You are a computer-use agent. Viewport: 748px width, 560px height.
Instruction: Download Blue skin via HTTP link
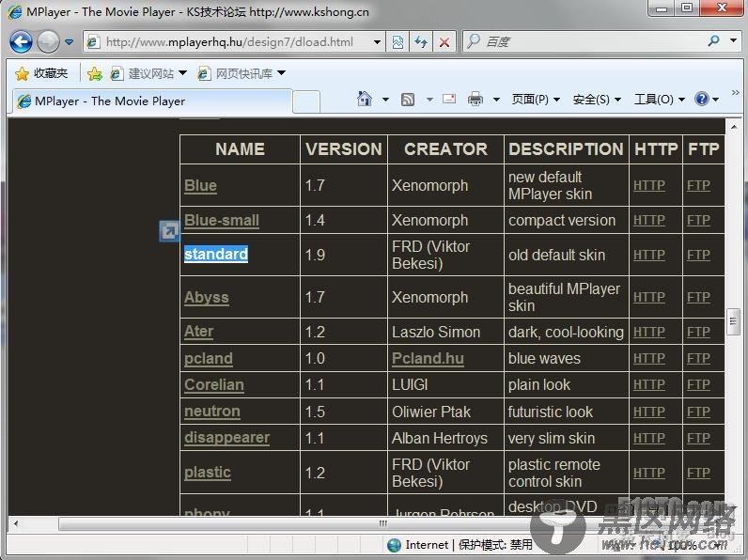point(649,185)
